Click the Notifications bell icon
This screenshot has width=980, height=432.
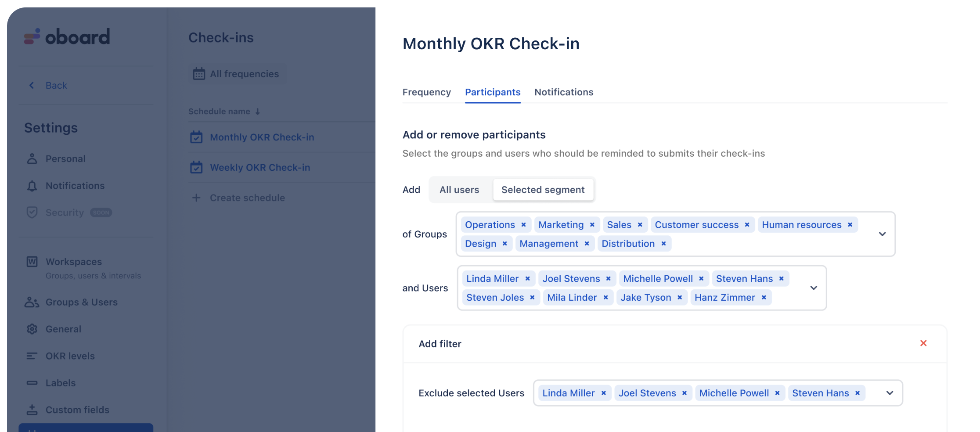click(32, 186)
